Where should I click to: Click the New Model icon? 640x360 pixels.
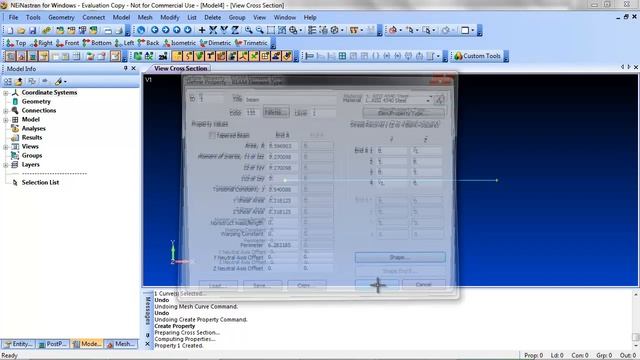tap(11, 30)
